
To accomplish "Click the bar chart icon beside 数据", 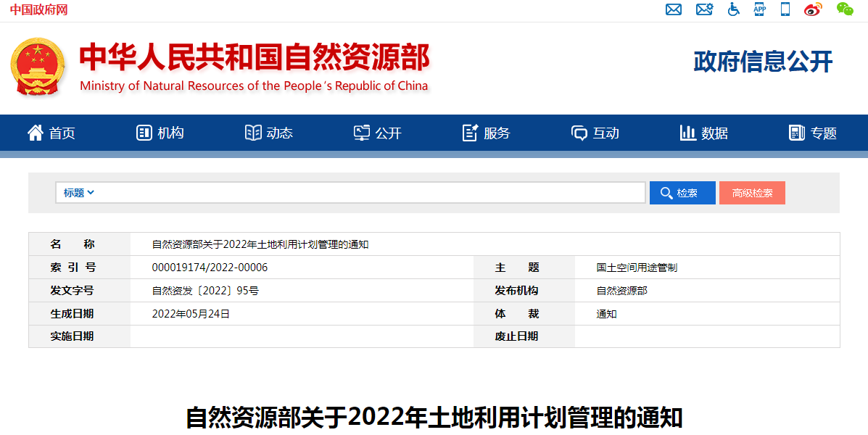I will [x=687, y=133].
